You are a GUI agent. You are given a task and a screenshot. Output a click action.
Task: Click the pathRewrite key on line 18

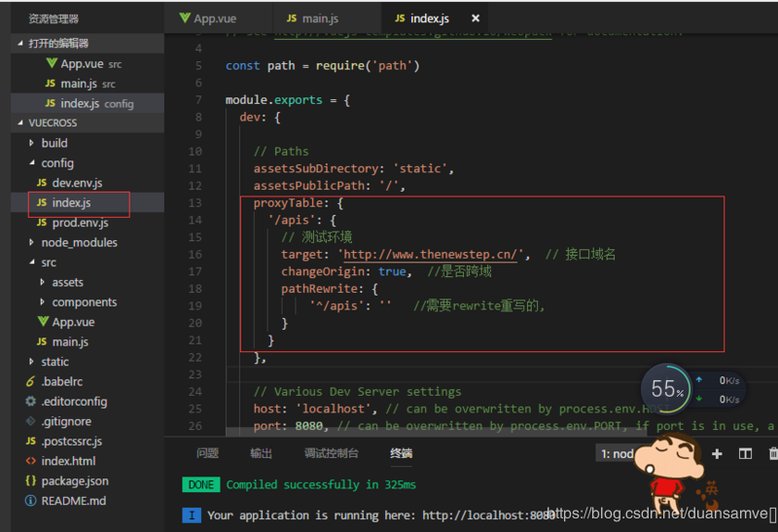(x=320, y=289)
